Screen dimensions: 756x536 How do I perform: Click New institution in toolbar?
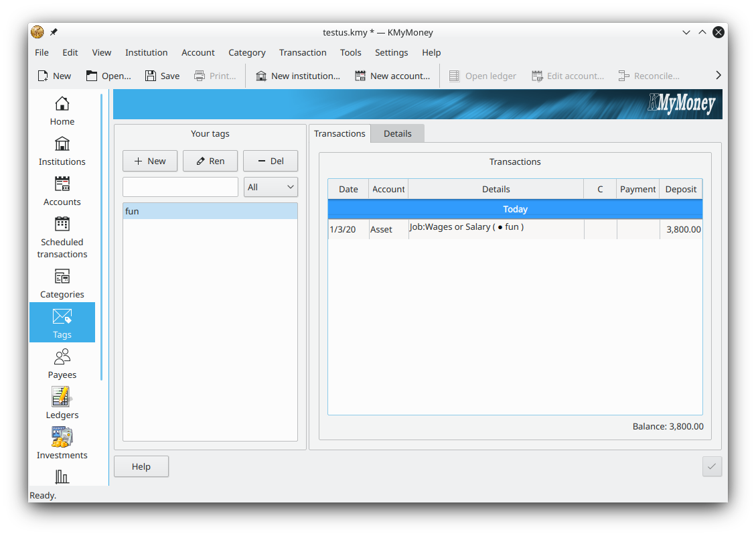(297, 76)
